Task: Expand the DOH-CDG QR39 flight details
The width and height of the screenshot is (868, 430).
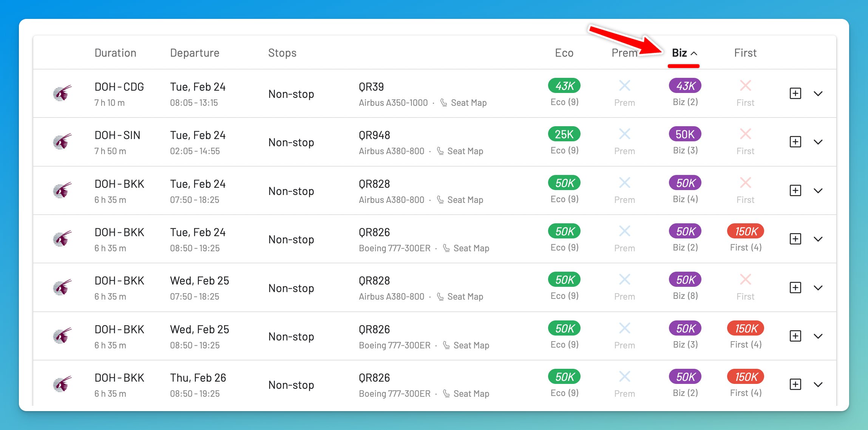Action: click(818, 93)
